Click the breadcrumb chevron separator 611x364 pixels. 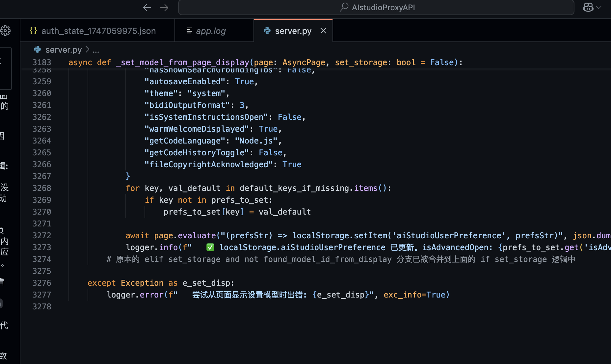click(87, 49)
